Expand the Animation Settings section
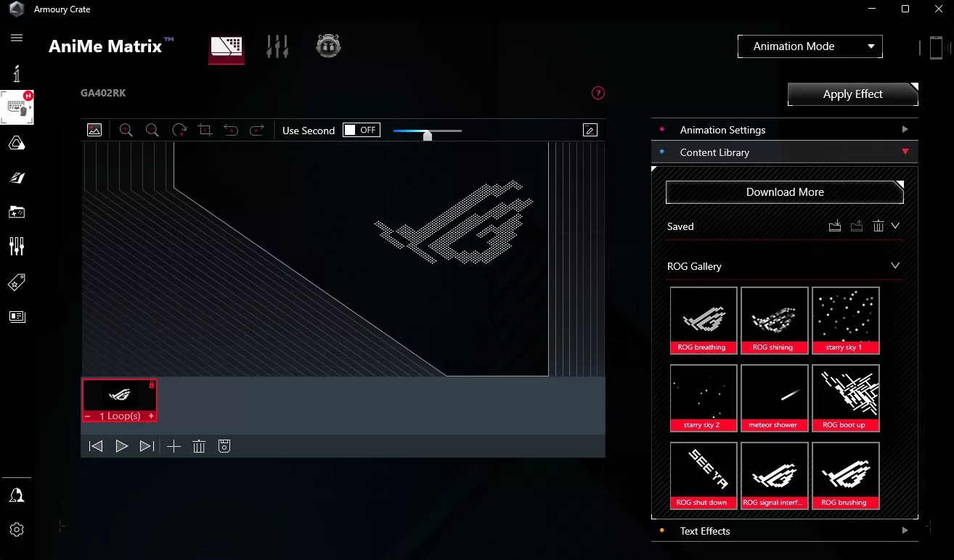This screenshot has height=560, width=954. (x=785, y=130)
